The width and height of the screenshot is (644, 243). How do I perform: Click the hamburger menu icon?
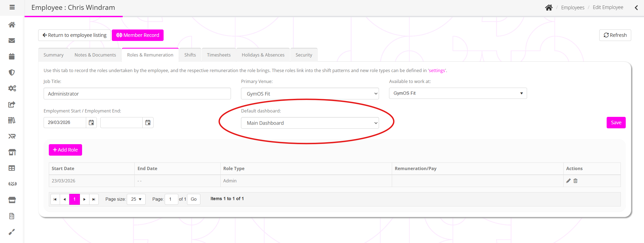pyautogui.click(x=12, y=7)
